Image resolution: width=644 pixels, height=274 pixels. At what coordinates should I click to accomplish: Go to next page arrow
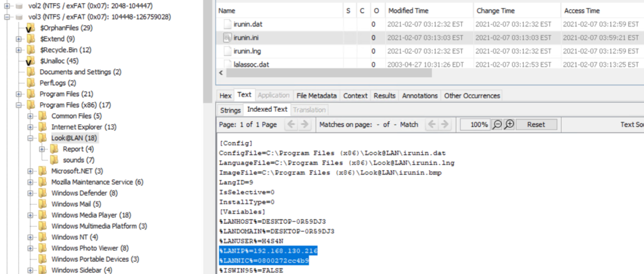[x=304, y=124]
